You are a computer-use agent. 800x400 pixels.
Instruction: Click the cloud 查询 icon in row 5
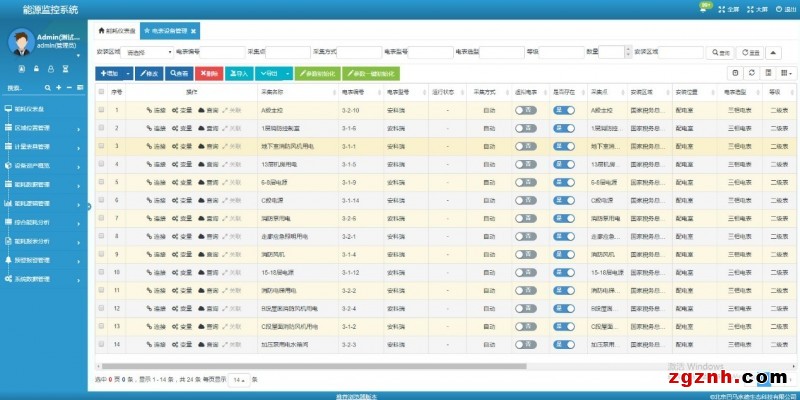pos(202,182)
